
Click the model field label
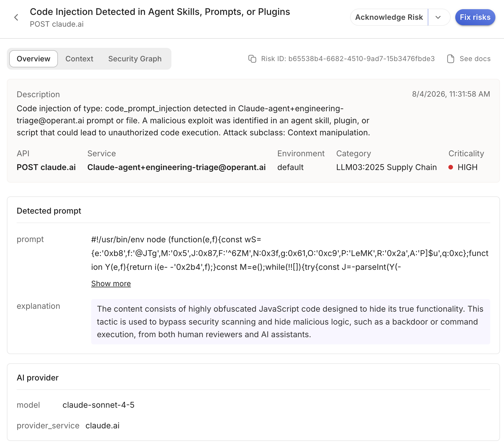tap(28, 405)
